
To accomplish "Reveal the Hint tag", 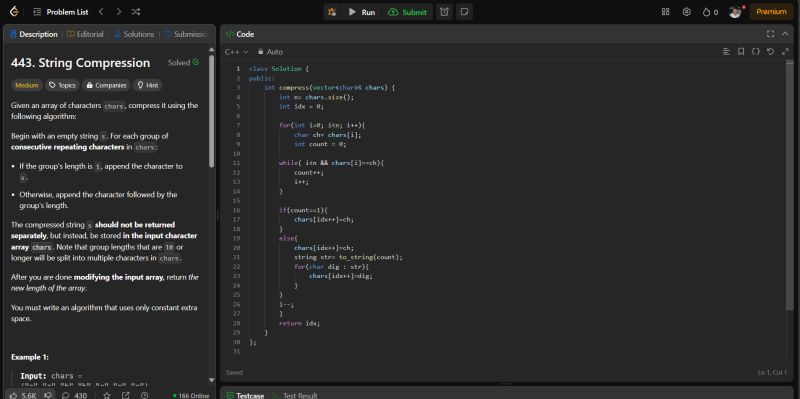I will pyautogui.click(x=147, y=85).
